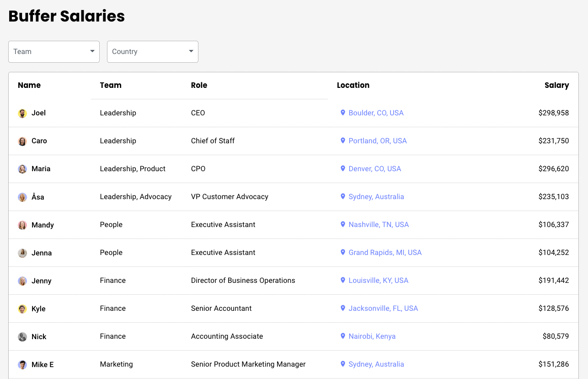Click the Role column header
Image resolution: width=588 pixels, height=379 pixels.
(x=199, y=85)
